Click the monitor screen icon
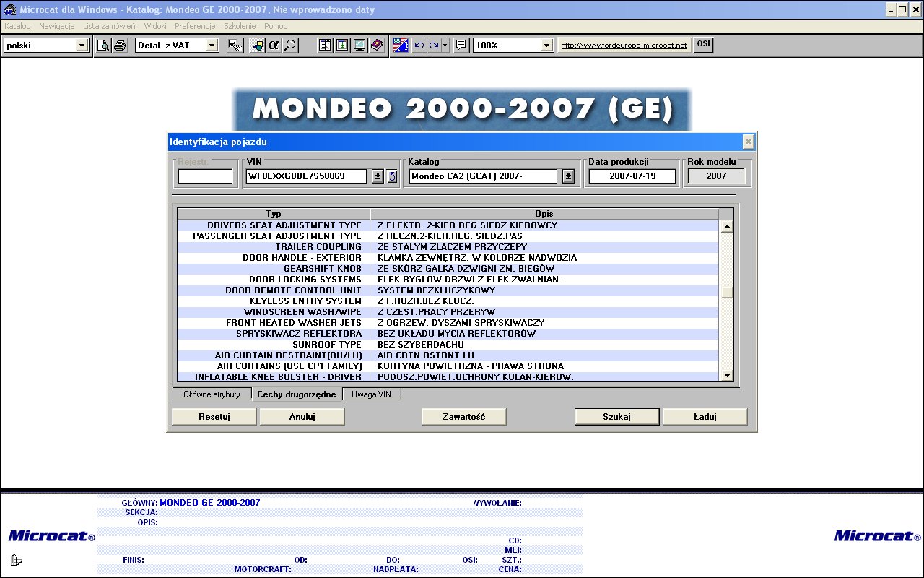Viewport: 924px width, 578px height. pos(359,46)
